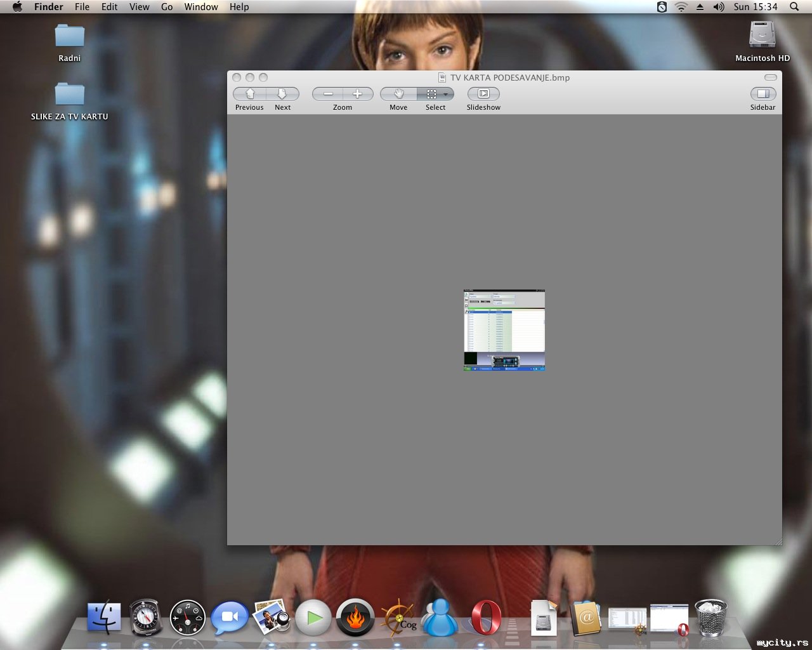812x650 pixels.
Task: Zoom out with the minus button
Action: pyautogui.click(x=328, y=94)
